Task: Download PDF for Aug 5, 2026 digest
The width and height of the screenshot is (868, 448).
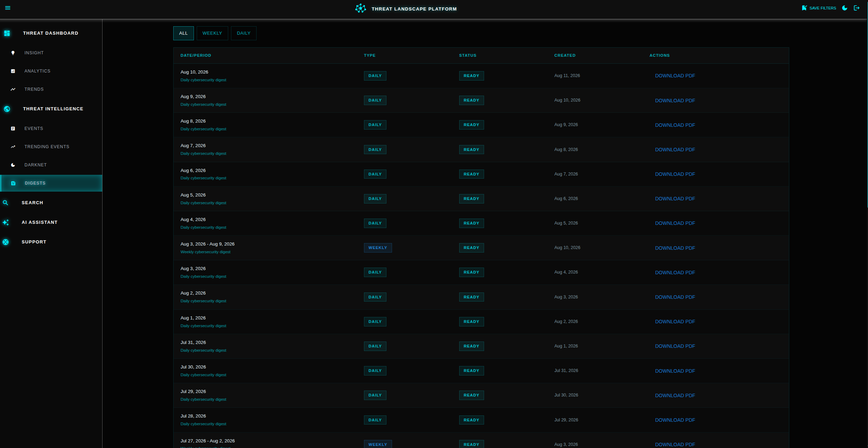Action: coord(675,199)
